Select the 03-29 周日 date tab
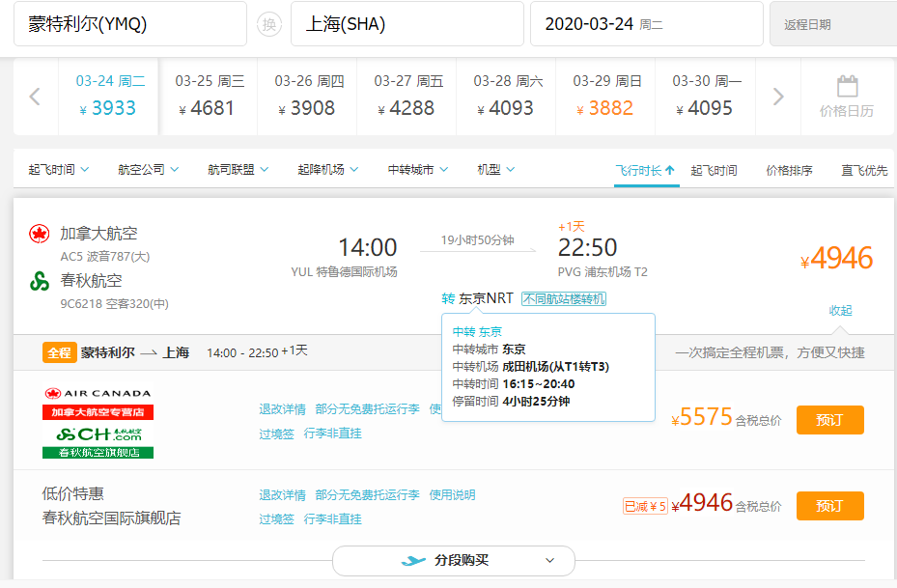Image resolution: width=897 pixels, height=588 pixels. pyautogui.click(x=606, y=97)
